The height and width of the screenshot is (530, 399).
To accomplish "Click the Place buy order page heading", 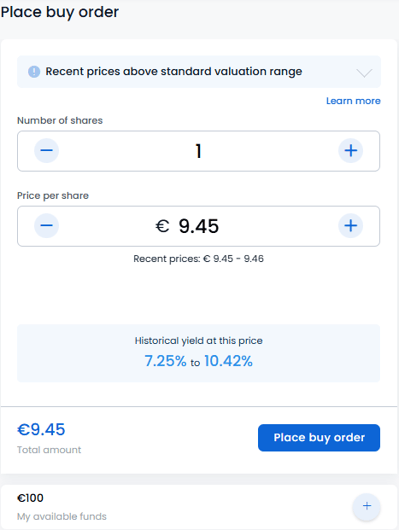I will (x=60, y=12).
